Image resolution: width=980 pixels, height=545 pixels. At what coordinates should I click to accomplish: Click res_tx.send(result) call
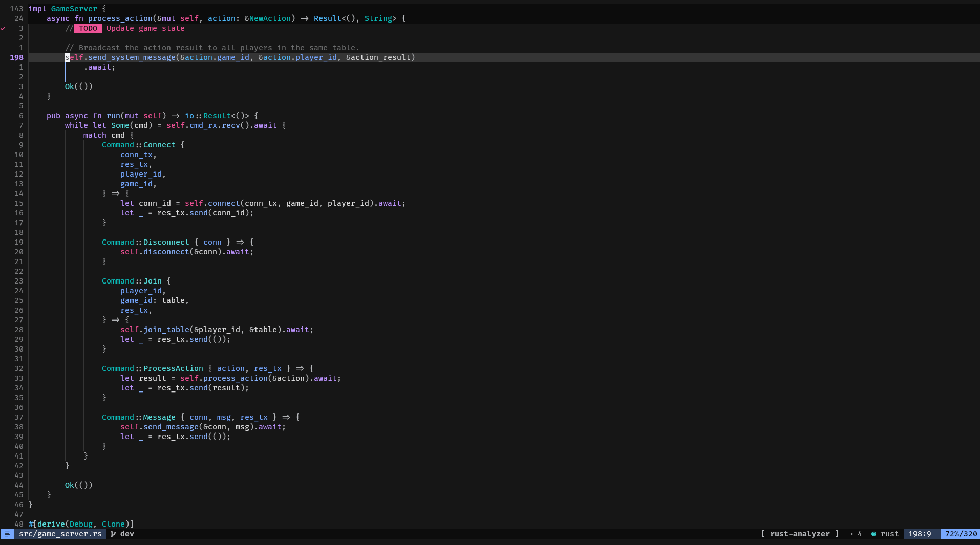click(x=201, y=388)
